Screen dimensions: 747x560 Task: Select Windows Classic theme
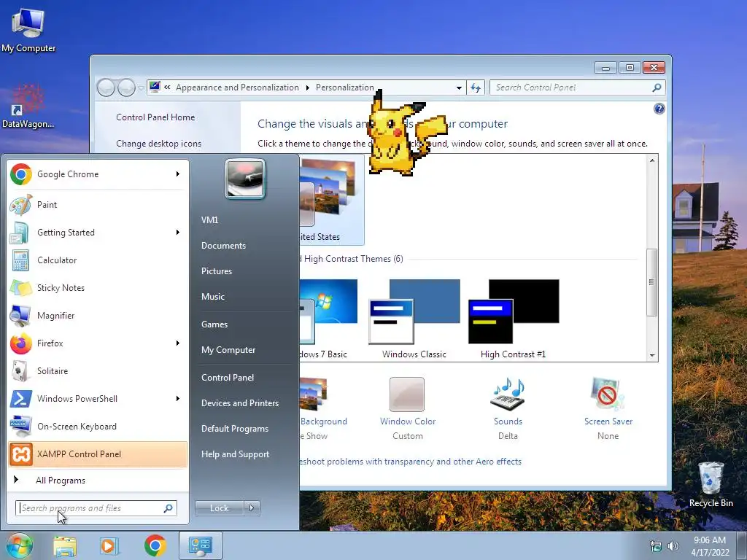pyautogui.click(x=414, y=319)
